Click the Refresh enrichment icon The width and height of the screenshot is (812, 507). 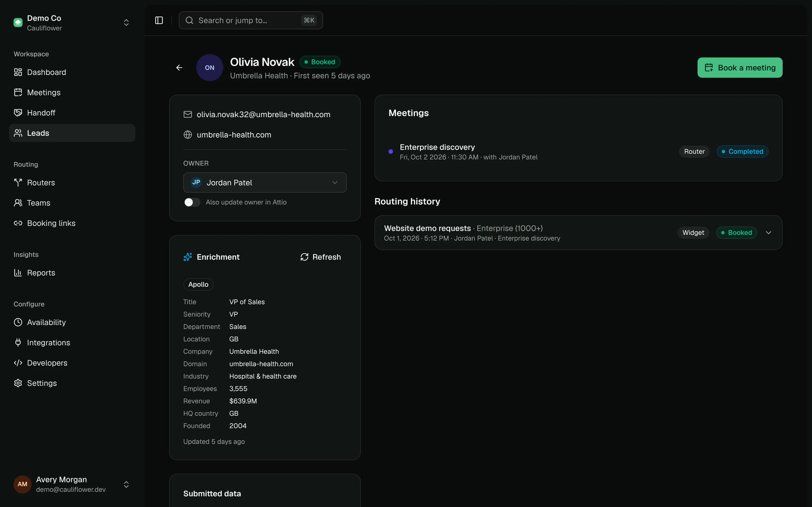[x=304, y=257]
